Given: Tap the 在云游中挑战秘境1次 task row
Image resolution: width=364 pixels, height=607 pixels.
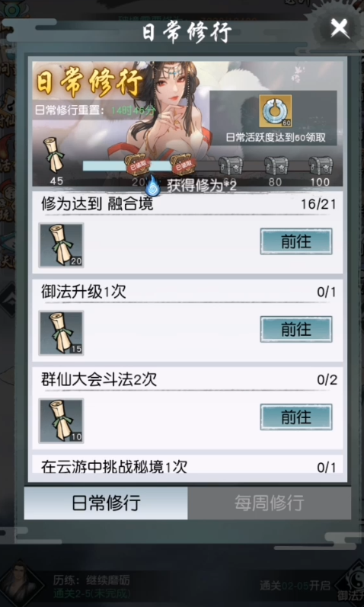Looking at the screenshot, I should point(187,464).
